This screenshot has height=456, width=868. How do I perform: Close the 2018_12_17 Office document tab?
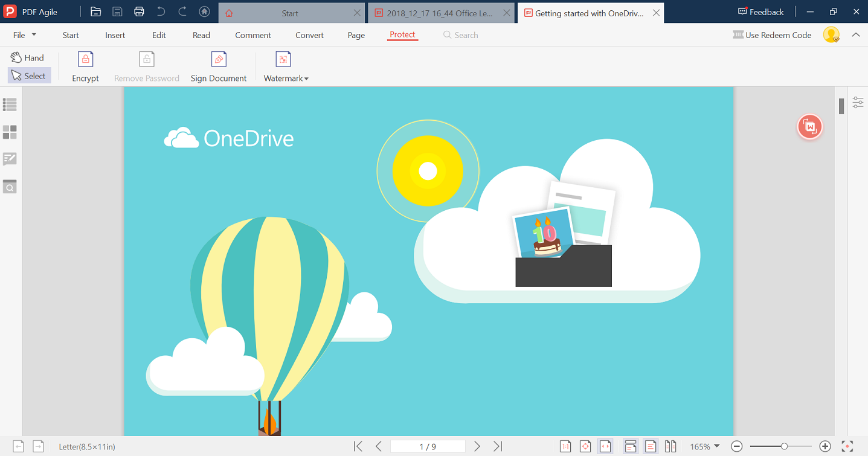point(506,13)
